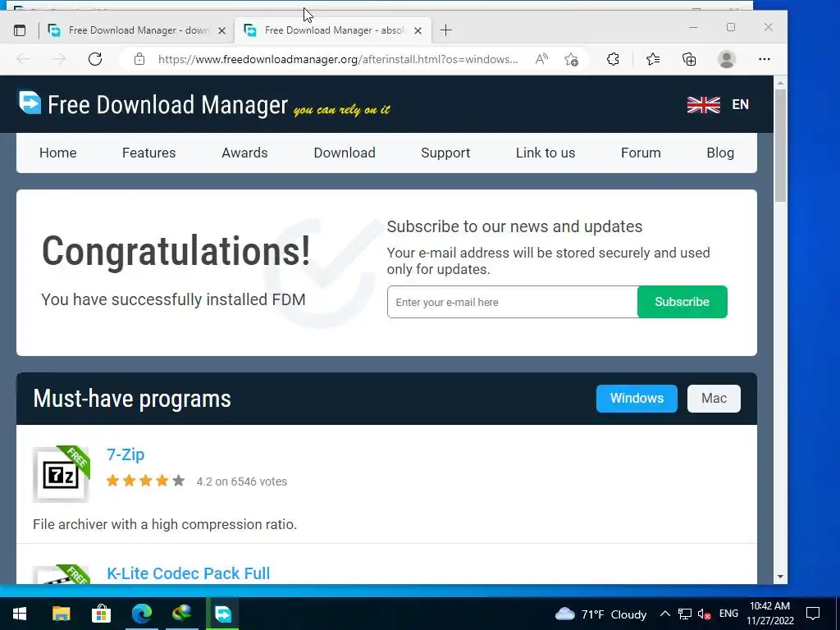Switch to Mac programs filter
Viewport: 840px width, 630px height.
[x=714, y=398]
